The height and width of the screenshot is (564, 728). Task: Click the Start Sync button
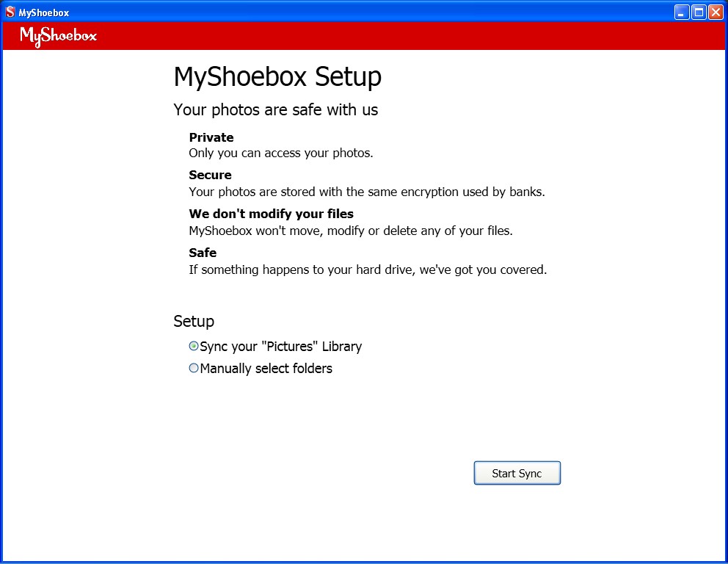[517, 473]
